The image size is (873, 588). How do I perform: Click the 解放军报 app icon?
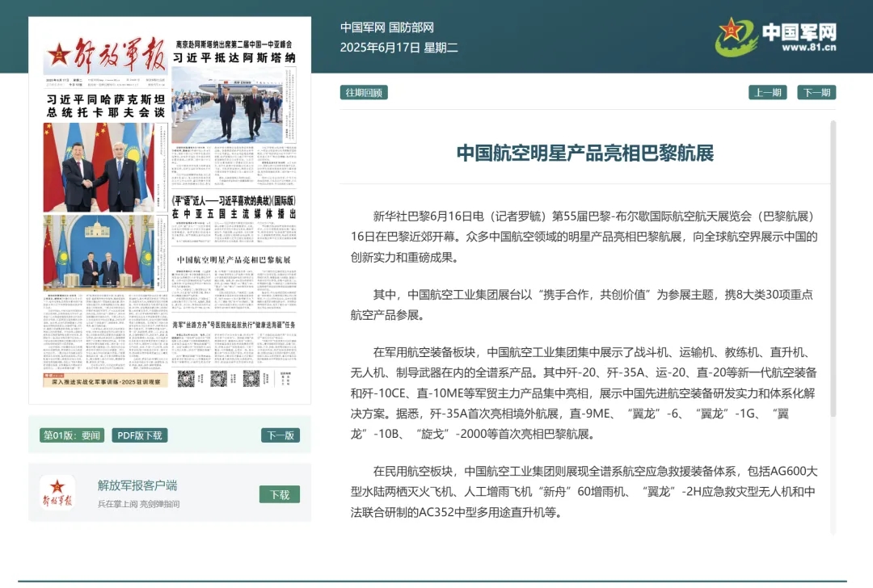click(x=57, y=492)
